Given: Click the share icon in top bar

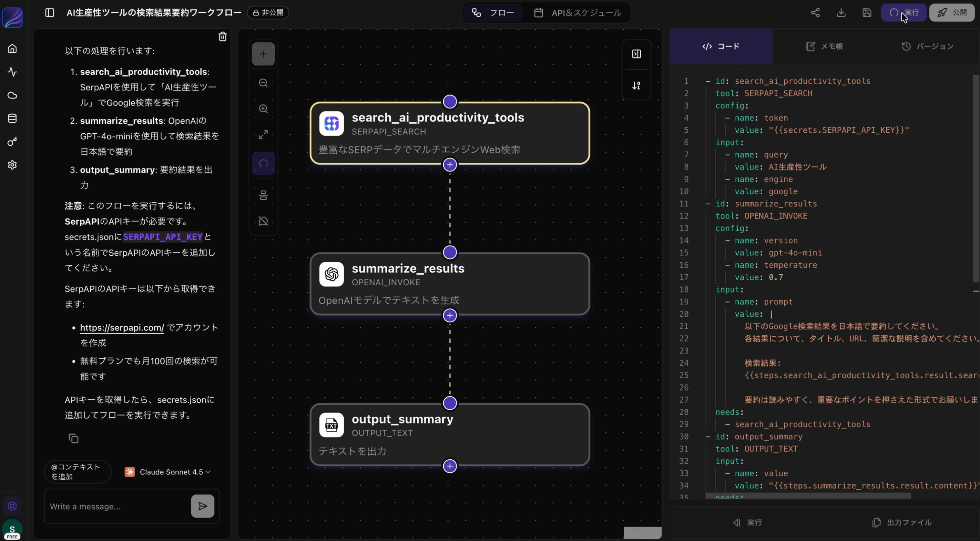Looking at the screenshot, I should click(815, 13).
